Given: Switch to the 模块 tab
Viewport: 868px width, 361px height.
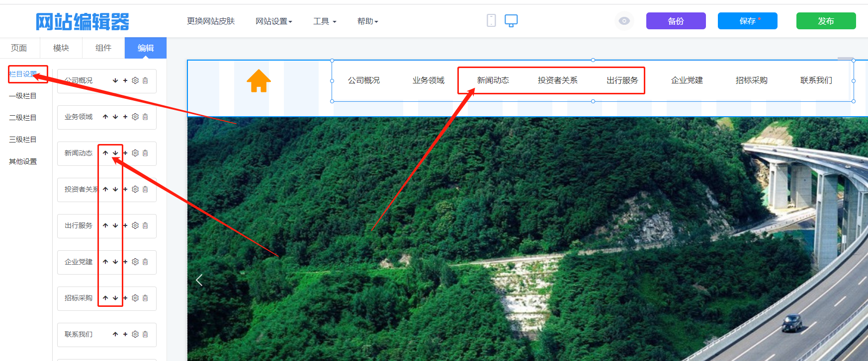Looking at the screenshot, I should (x=61, y=48).
